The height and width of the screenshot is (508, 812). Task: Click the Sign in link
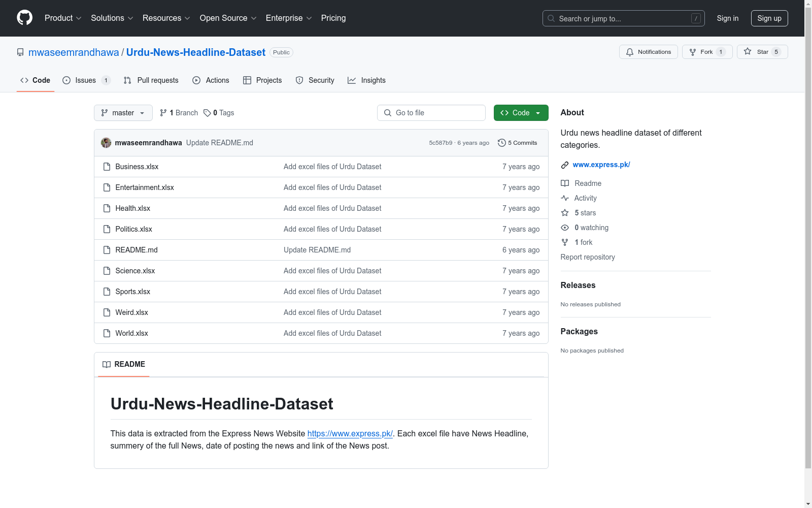click(728, 18)
